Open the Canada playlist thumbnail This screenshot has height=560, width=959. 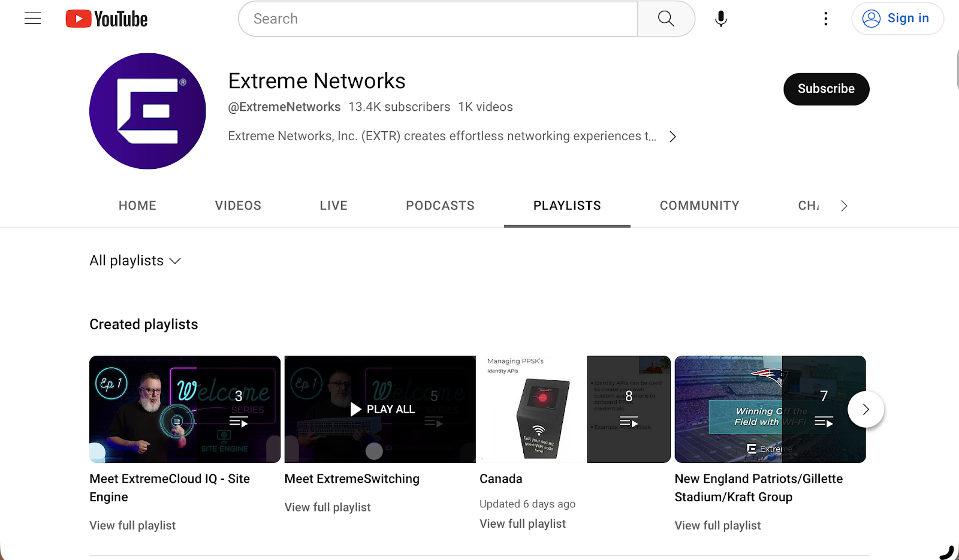pos(575,409)
